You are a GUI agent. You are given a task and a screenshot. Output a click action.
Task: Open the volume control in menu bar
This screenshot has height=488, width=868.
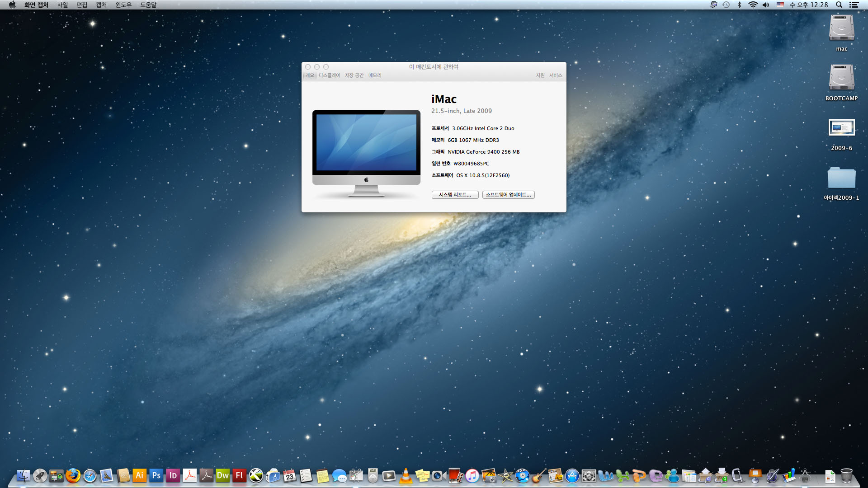[x=765, y=5]
